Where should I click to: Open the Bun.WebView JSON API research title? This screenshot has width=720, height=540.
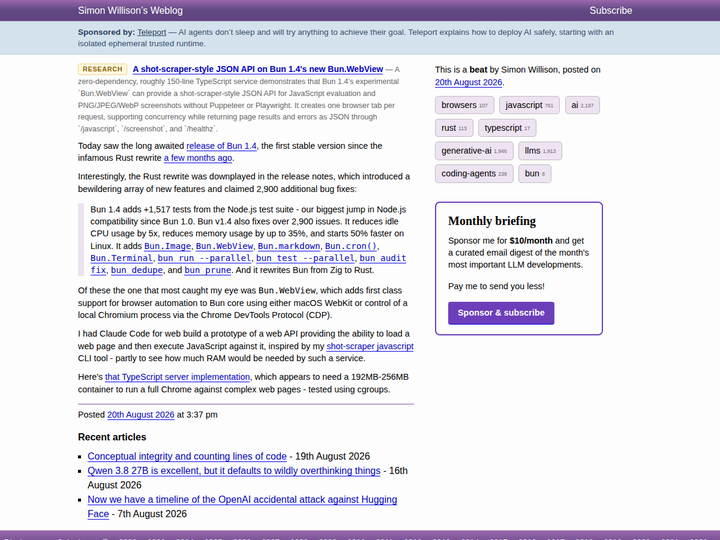(x=258, y=69)
